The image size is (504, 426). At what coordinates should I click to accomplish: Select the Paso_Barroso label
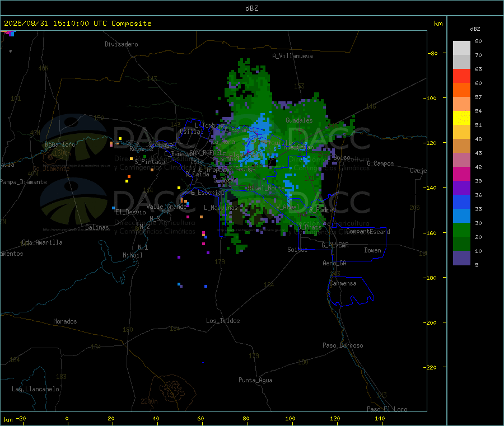(343, 345)
